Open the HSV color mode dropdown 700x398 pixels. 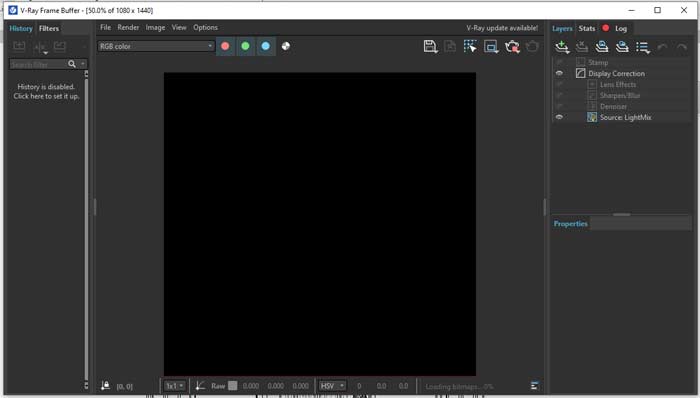[x=332, y=386]
